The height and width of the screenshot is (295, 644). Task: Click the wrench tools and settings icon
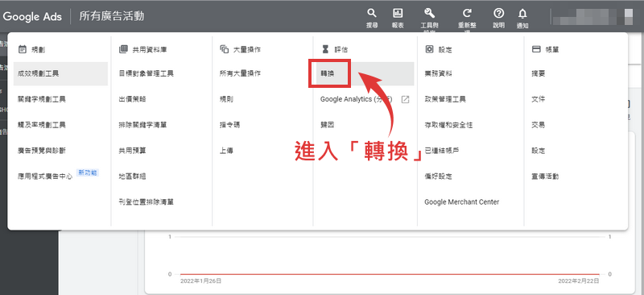pyautogui.click(x=430, y=13)
